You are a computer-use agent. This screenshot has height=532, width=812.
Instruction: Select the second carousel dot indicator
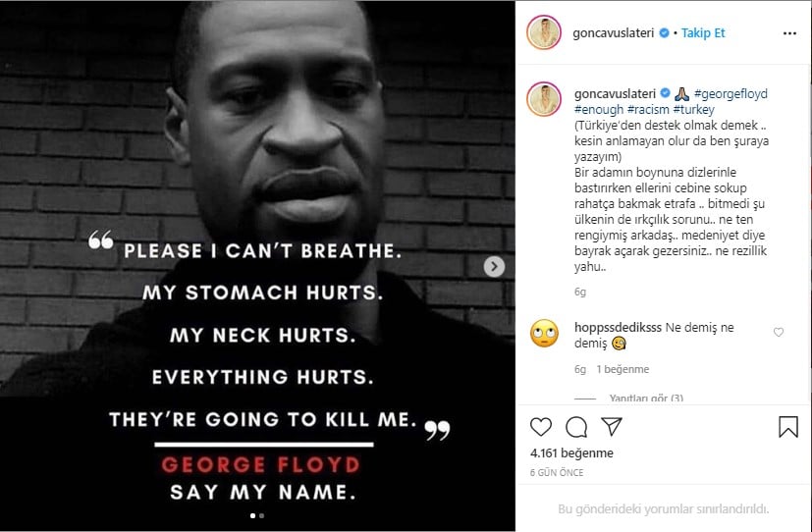[261, 515]
